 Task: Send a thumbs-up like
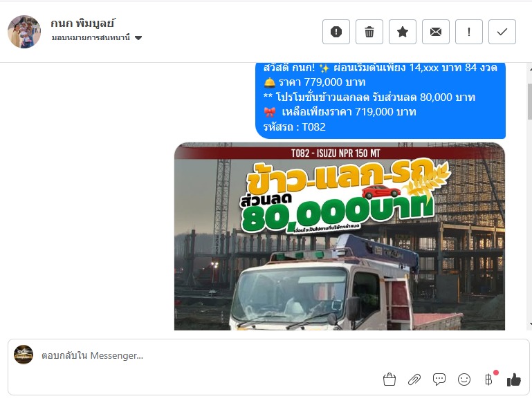[514, 379]
